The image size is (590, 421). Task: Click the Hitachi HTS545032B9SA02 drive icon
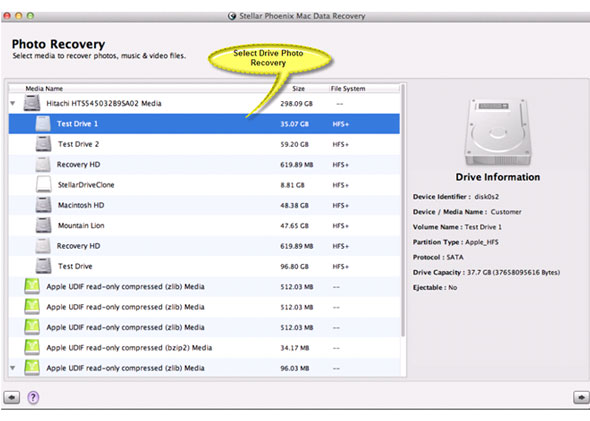[32, 103]
